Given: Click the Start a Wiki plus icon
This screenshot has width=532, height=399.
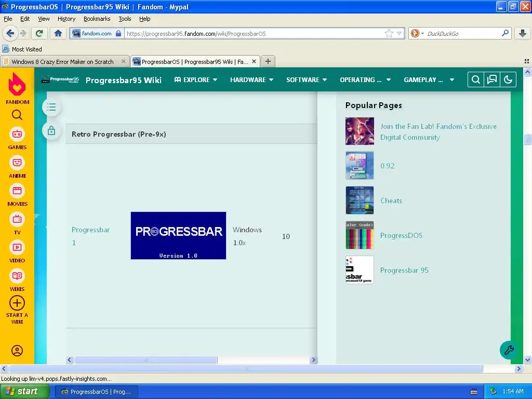Looking at the screenshot, I should point(17,303).
